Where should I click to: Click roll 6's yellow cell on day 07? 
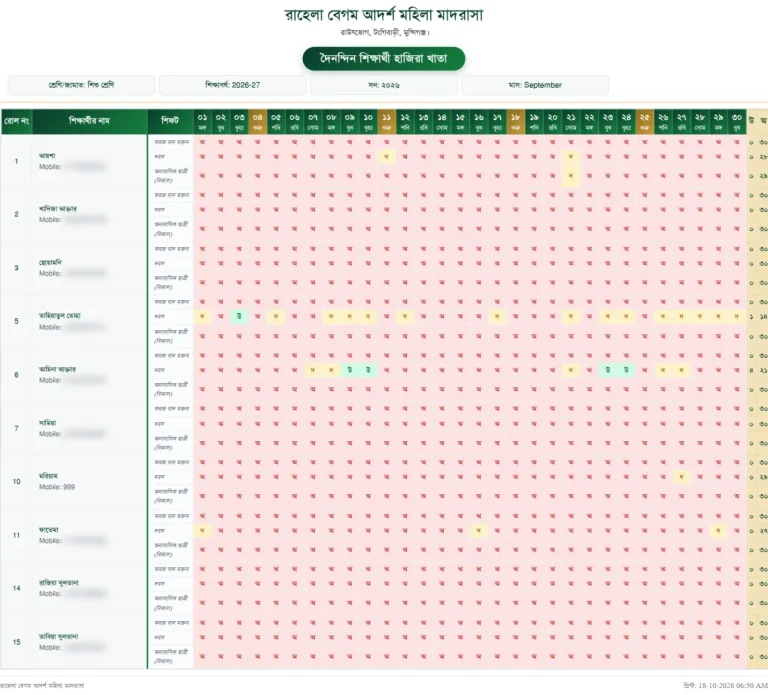[313, 370]
